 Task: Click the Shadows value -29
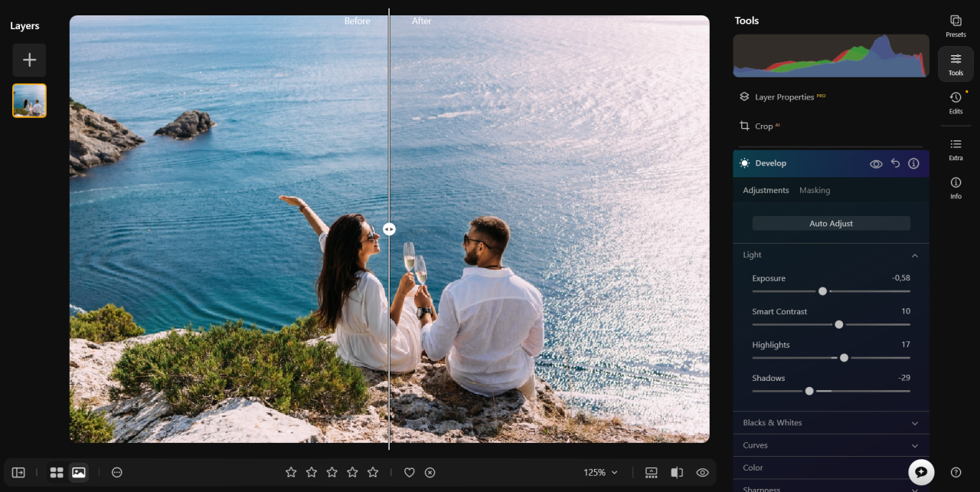click(x=904, y=378)
